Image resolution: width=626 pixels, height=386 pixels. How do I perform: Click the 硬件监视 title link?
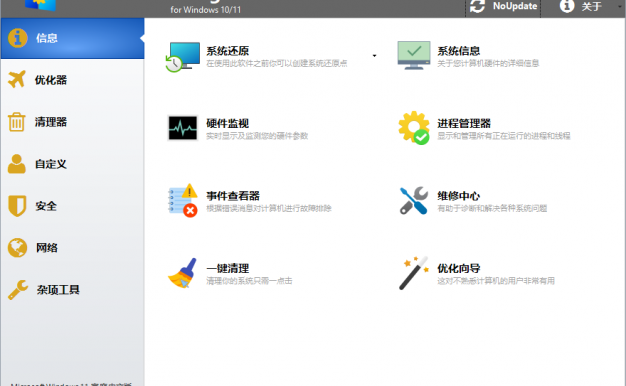tap(228, 123)
